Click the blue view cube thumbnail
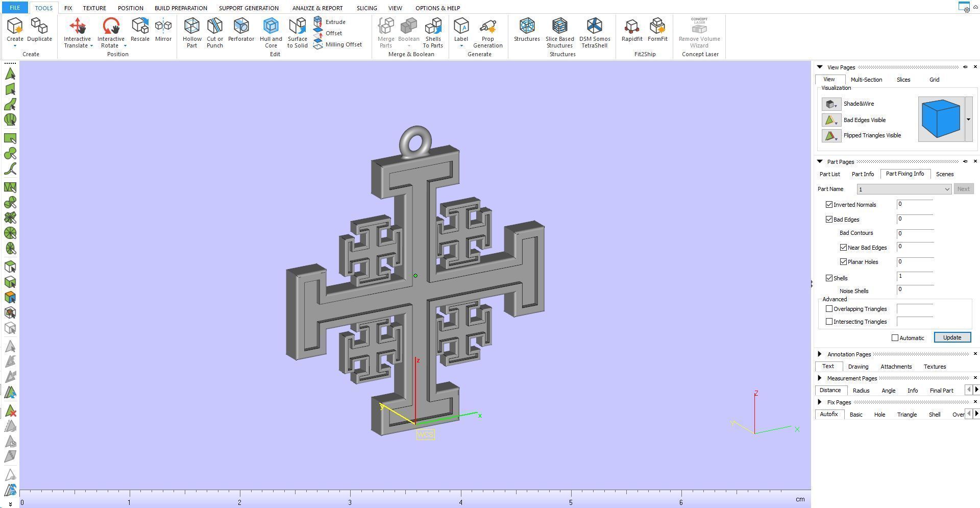 (x=941, y=119)
